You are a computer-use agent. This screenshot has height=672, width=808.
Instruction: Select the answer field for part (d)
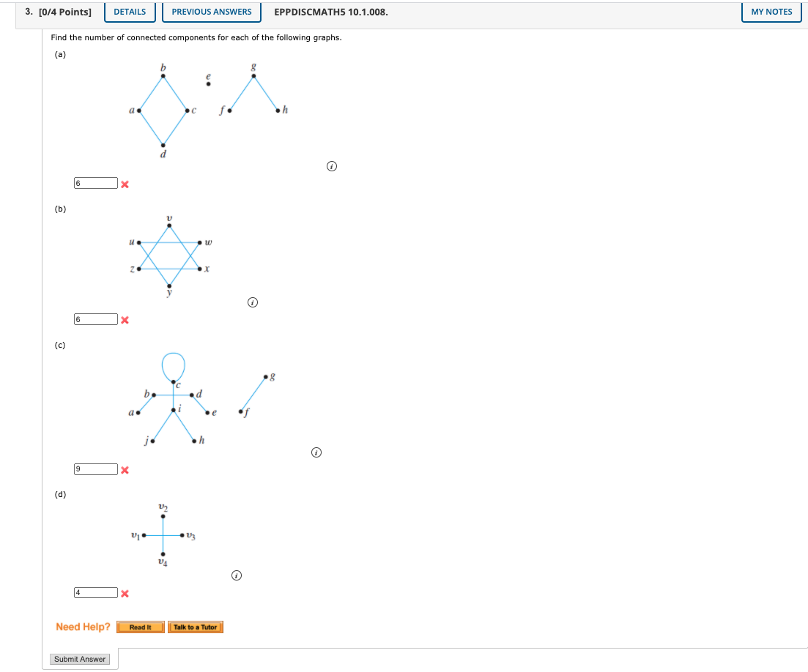(95, 591)
